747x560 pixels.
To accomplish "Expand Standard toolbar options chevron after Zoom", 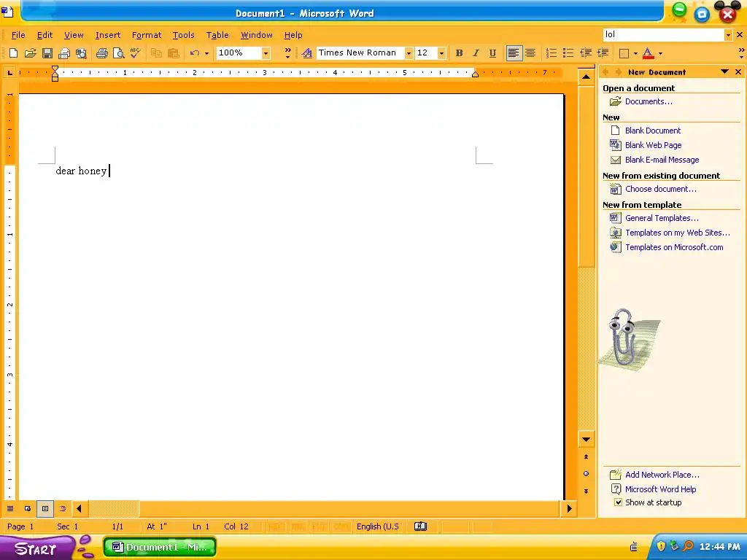I will tap(287, 52).
